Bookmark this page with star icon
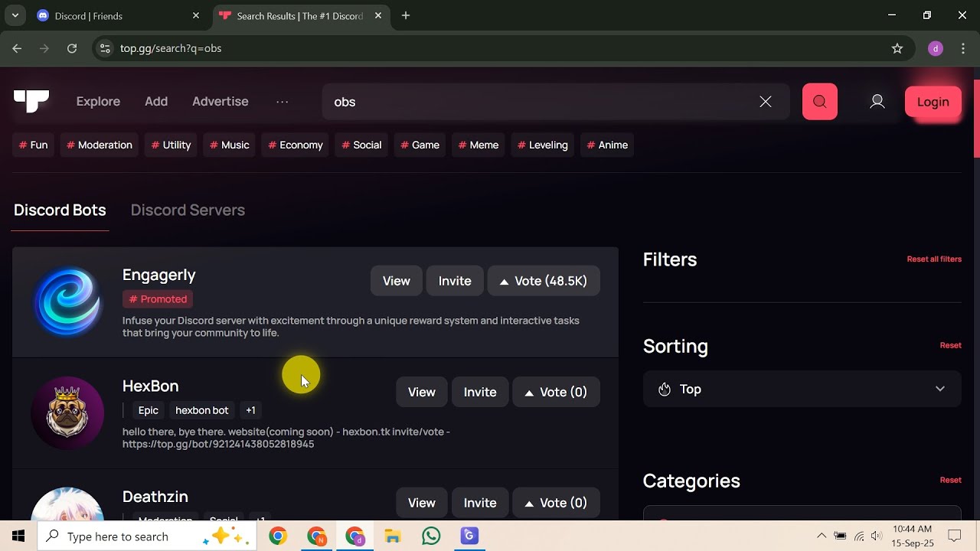 [x=897, y=48]
